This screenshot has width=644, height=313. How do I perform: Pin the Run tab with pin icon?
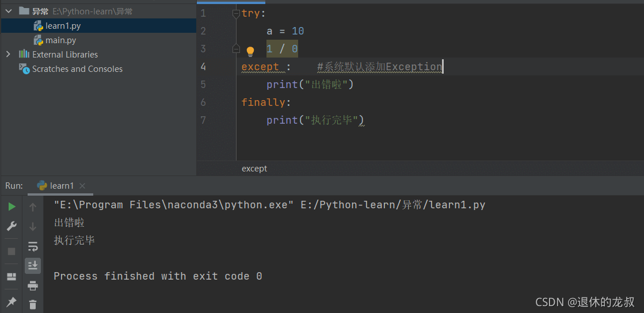(12, 302)
